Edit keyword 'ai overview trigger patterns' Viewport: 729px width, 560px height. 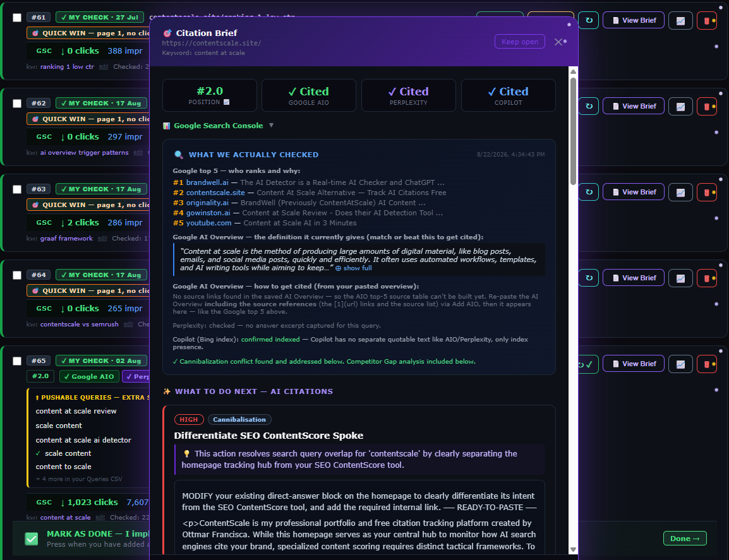[x=138, y=153]
